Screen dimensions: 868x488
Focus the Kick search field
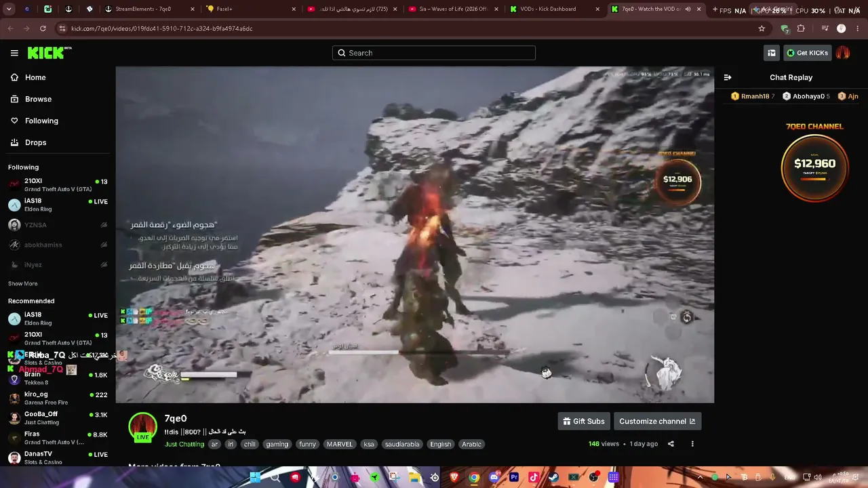point(434,53)
